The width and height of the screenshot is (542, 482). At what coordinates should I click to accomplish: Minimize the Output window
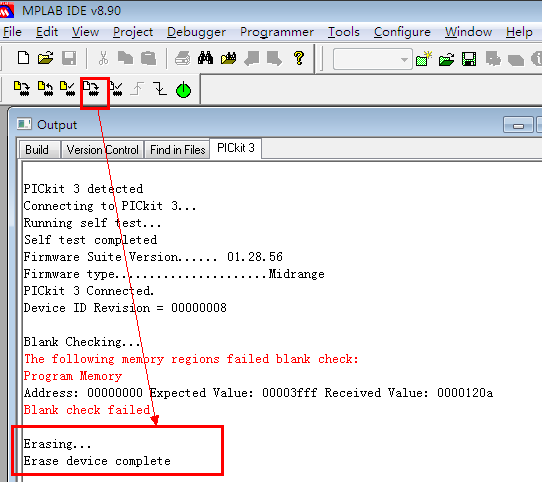[x=518, y=125]
